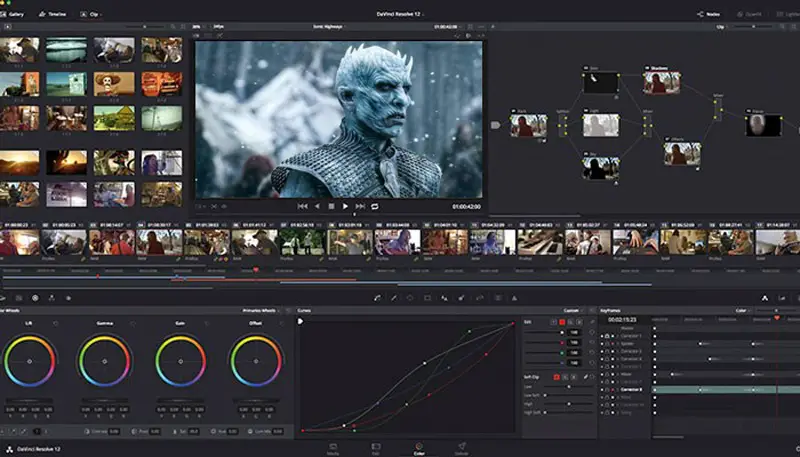
Task: Reset the Offset color wheel
Action: (282, 323)
